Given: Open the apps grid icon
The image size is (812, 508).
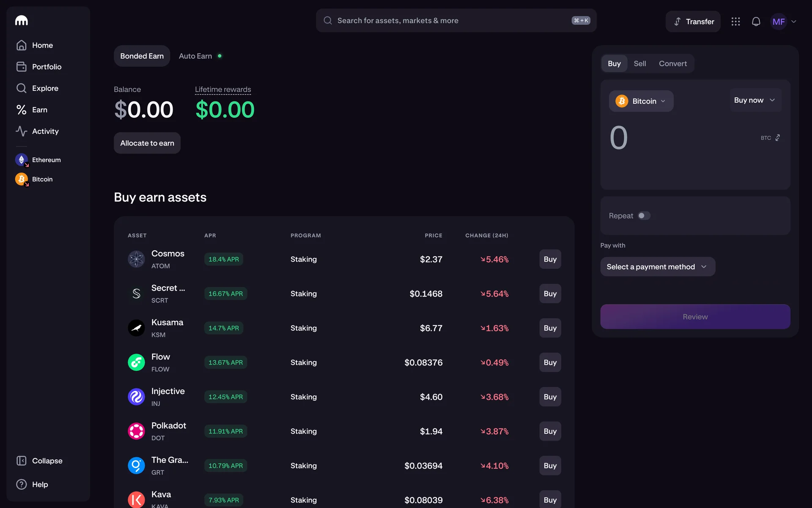Looking at the screenshot, I should click(735, 22).
